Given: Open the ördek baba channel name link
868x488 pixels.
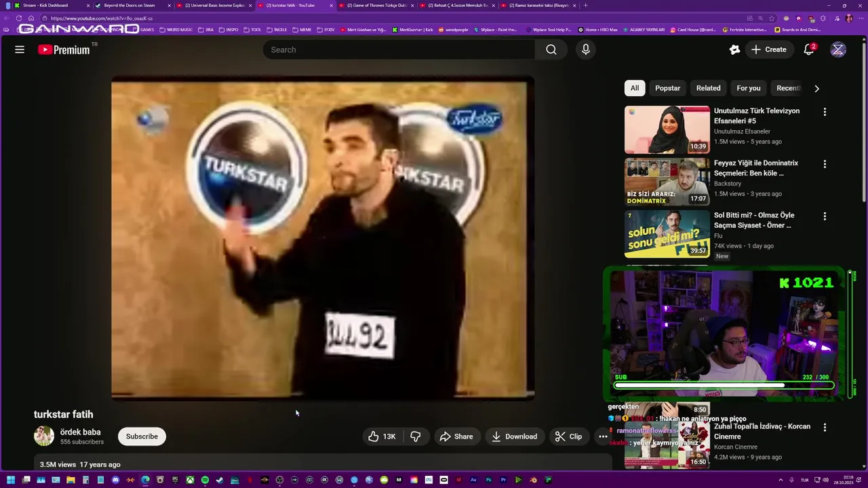Looking at the screenshot, I should [80, 432].
